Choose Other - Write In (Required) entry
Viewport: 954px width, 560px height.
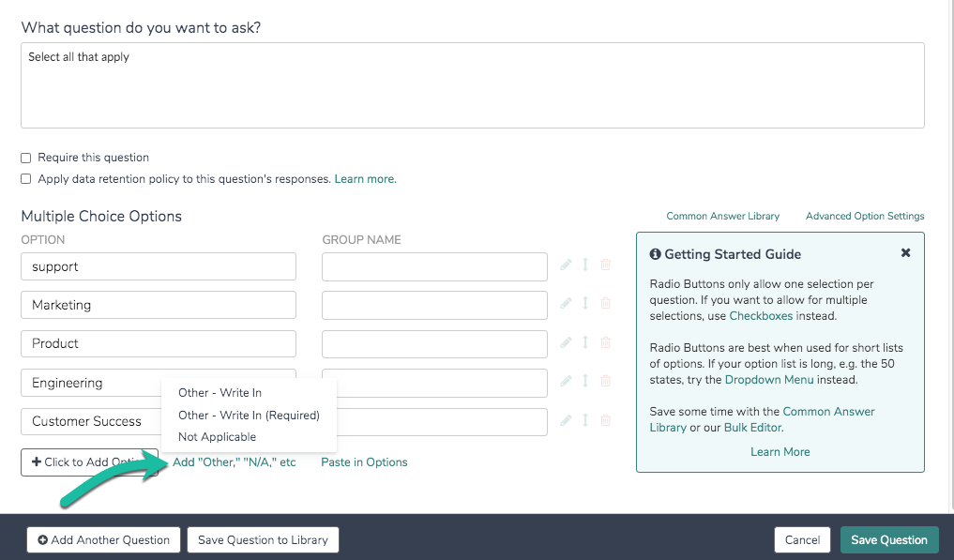pos(249,416)
